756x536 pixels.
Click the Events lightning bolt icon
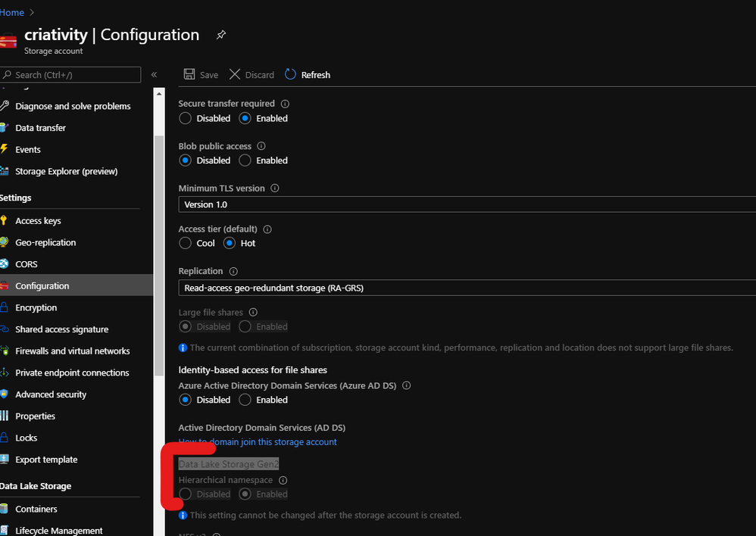pos(4,149)
